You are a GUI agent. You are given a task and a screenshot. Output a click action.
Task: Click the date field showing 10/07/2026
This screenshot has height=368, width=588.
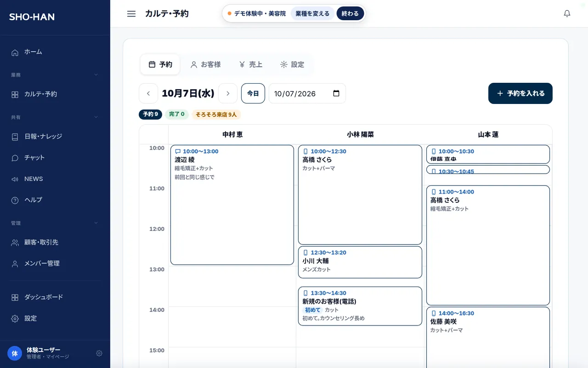(307, 93)
